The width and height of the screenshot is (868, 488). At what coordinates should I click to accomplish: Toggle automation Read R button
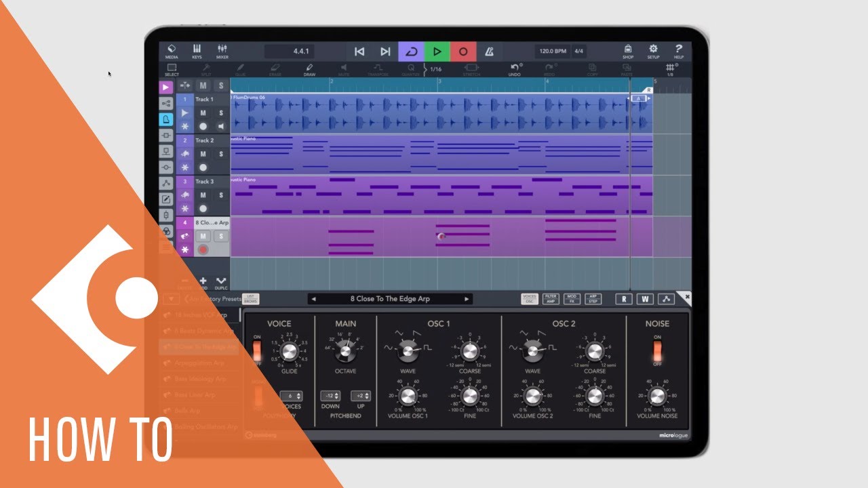coord(623,299)
